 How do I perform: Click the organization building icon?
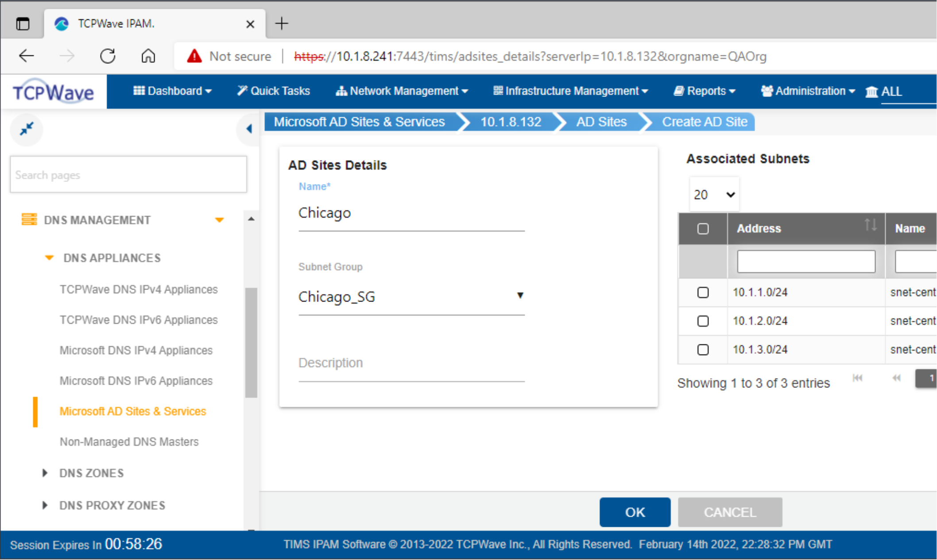click(871, 91)
